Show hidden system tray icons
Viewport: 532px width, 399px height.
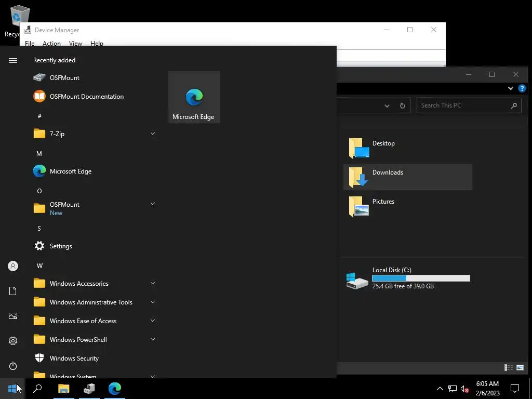[440, 389]
